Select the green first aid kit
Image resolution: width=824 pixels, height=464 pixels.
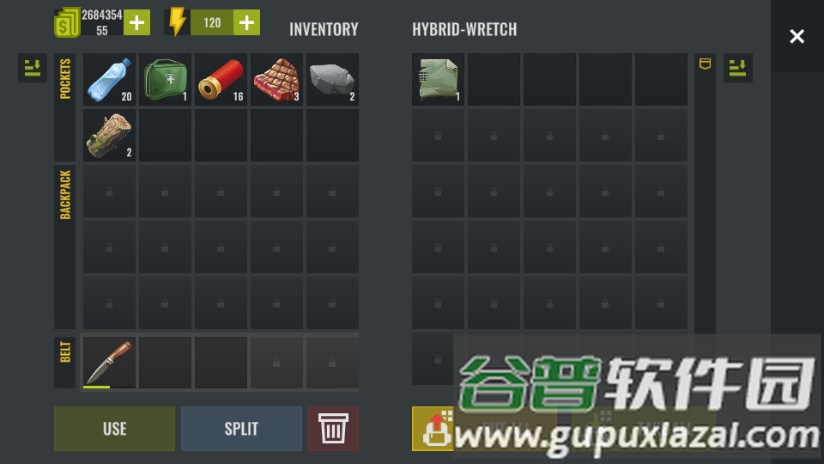165,79
